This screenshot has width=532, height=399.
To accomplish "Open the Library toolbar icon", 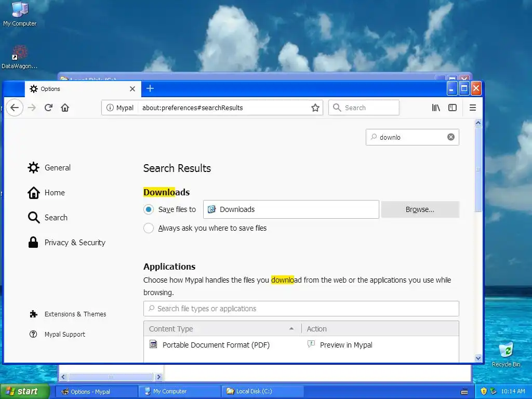I will (436, 108).
